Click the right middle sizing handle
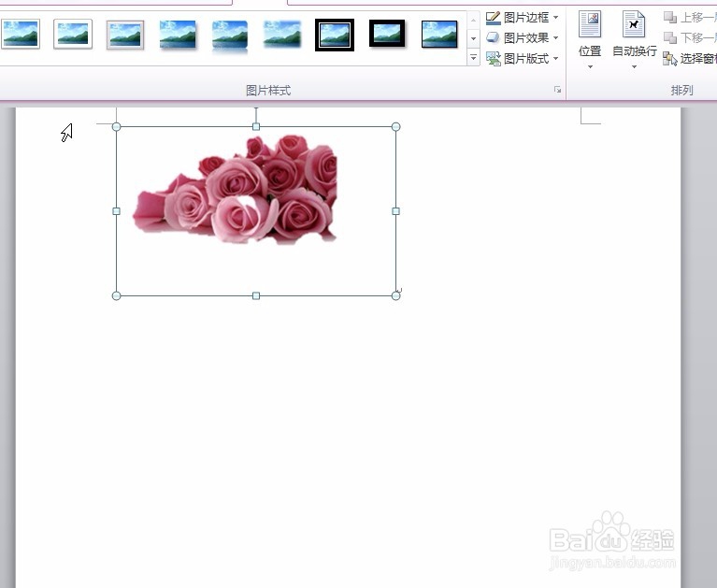717x588 pixels. [396, 211]
